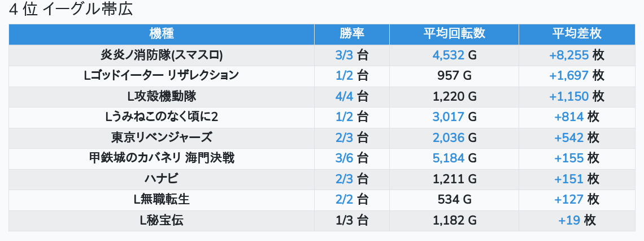Click the 3/3 win rate value

(344, 55)
